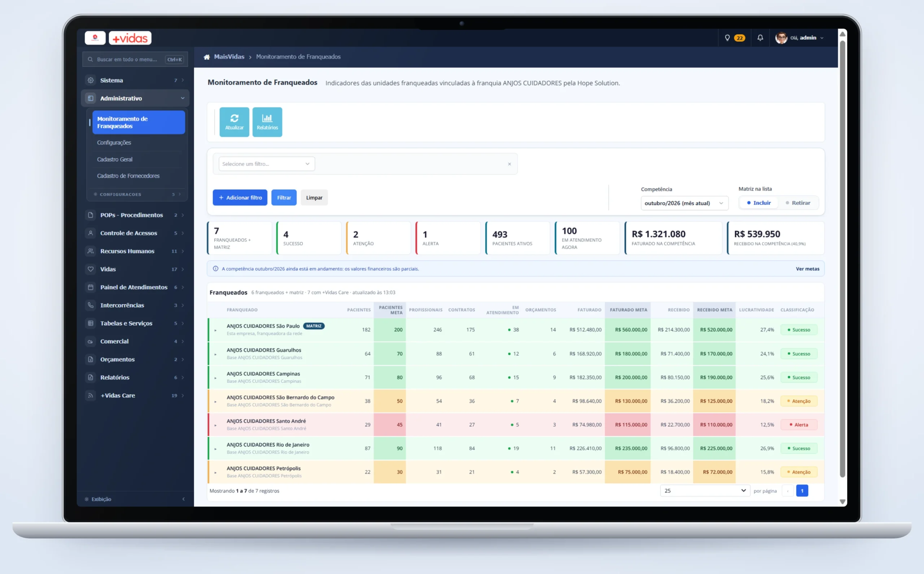
Task: Click the Sistema gear icon in sidebar
Action: coord(90,80)
